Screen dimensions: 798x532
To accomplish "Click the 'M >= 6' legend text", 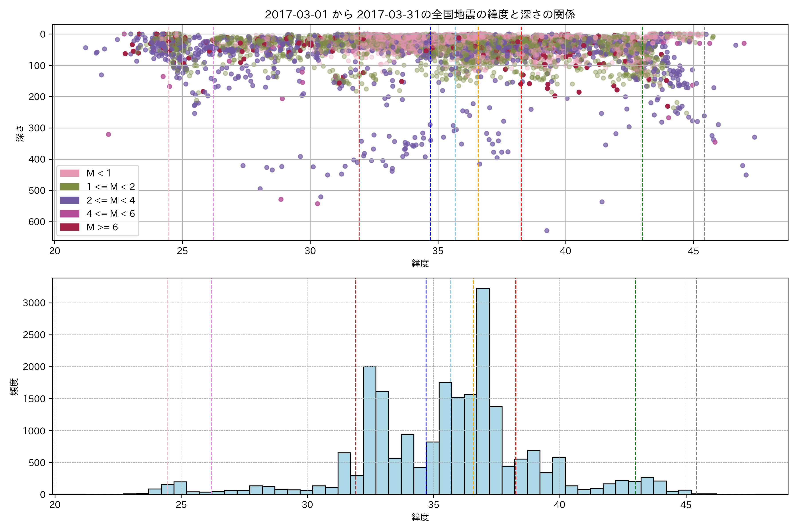I will click(102, 227).
